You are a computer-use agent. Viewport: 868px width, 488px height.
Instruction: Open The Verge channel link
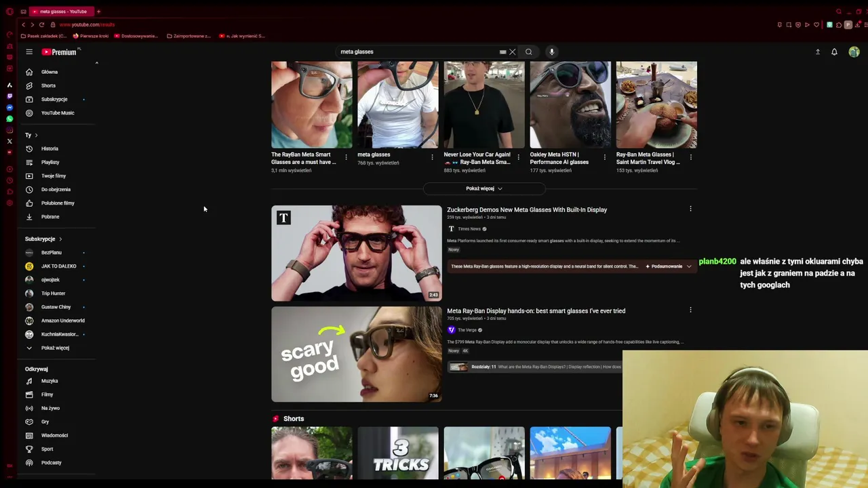pos(467,330)
